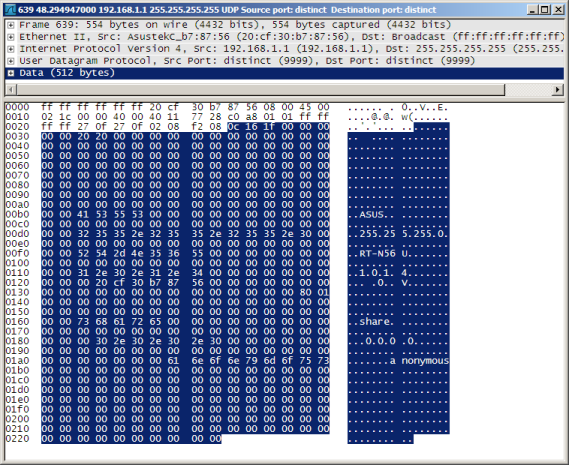The height and width of the screenshot is (465, 569).
Task: Click offset 0220 in the hex dump
Action: click(17, 439)
